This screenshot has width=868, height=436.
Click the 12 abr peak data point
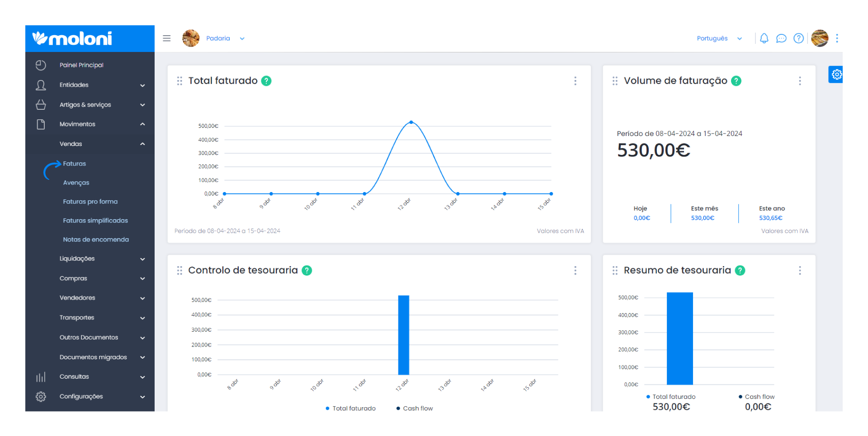(x=411, y=122)
